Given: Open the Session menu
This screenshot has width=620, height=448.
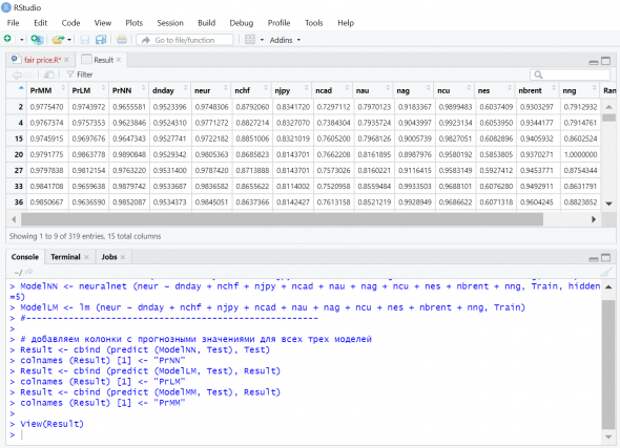Looking at the screenshot, I should [x=170, y=23].
